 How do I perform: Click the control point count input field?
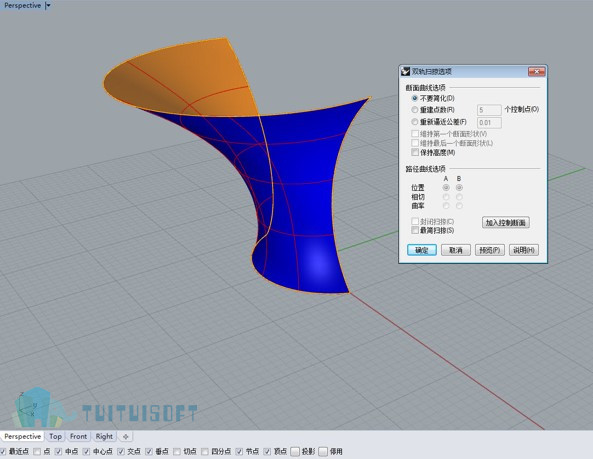point(489,110)
